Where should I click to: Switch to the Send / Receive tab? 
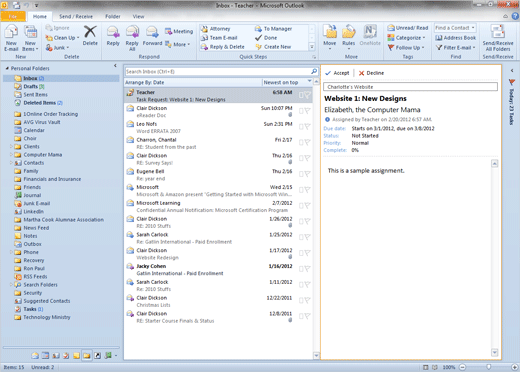(76, 16)
